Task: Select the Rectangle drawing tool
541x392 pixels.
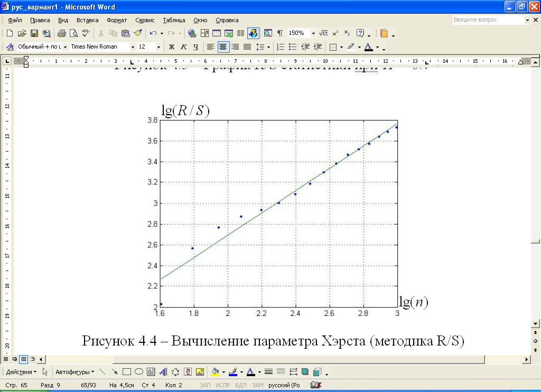Action: tap(127, 372)
